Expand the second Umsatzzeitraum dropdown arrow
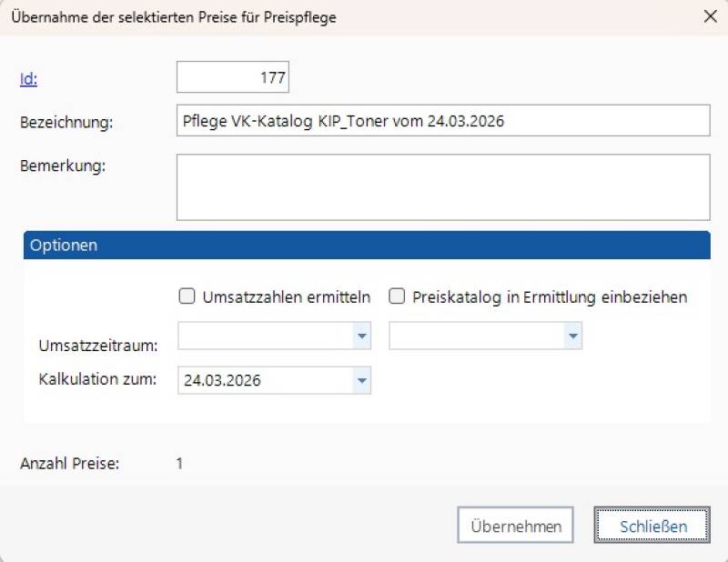728x562 pixels. (x=572, y=337)
